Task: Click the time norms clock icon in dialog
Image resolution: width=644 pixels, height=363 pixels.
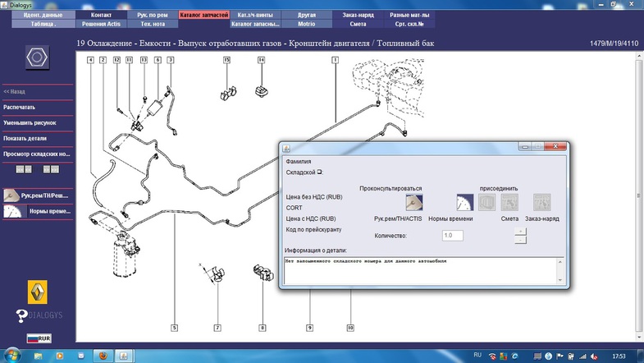Action: click(466, 203)
